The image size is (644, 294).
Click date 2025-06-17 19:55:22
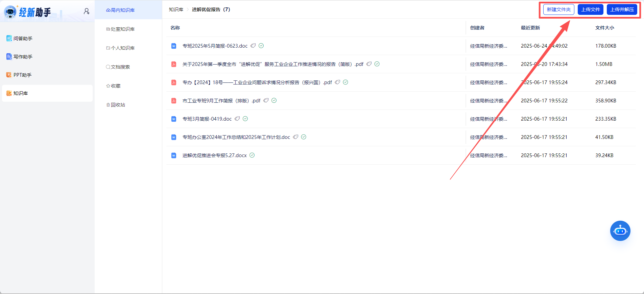click(x=544, y=101)
